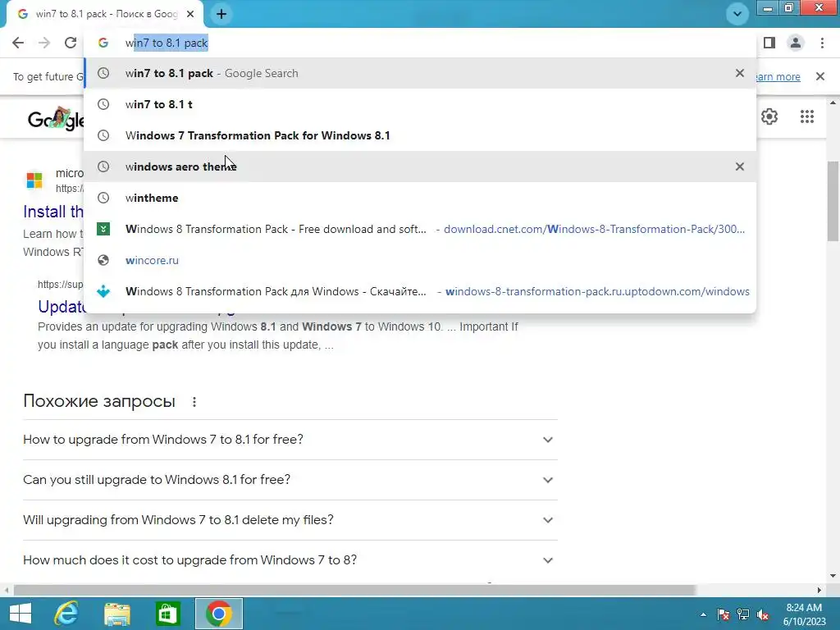This screenshot has height=630, width=840.
Task: Click the scroll-right arrow of the horizontal scrollbar
Action: (x=819, y=591)
